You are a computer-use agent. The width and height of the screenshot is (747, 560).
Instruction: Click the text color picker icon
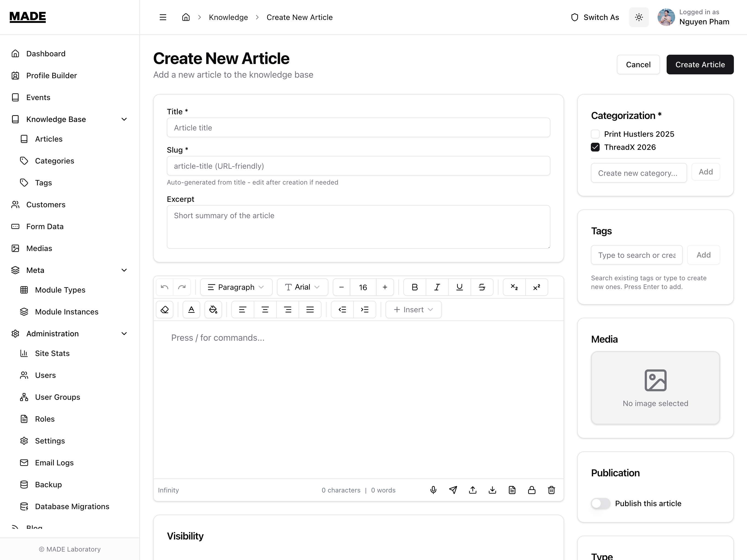[x=191, y=309]
